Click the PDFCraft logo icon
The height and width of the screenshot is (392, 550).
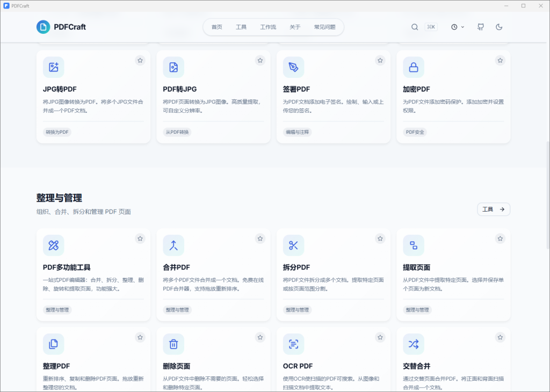click(x=43, y=27)
